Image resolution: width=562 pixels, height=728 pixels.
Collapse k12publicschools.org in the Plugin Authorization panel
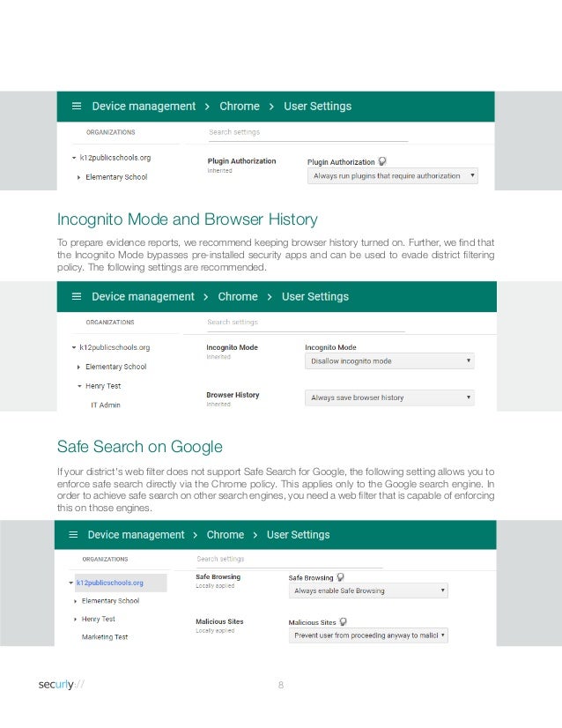[x=74, y=158]
